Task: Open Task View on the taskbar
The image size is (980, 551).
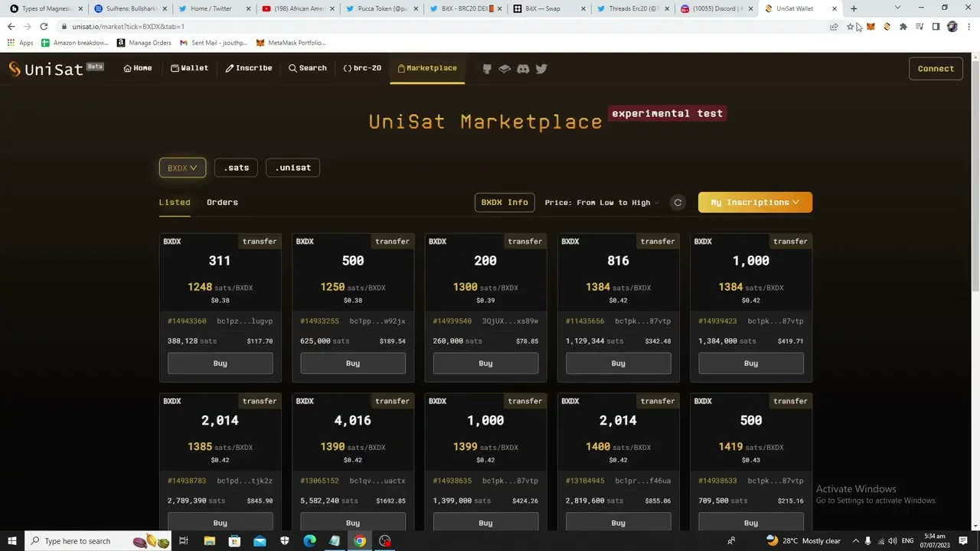Action: coord(184,541)
